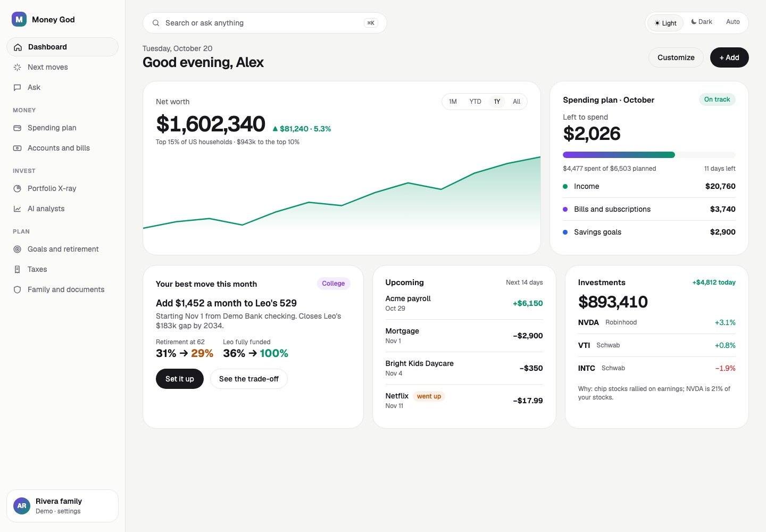Click the Ask chat bubble icon
The image size is (766, 532).
(x=17, y=87)
